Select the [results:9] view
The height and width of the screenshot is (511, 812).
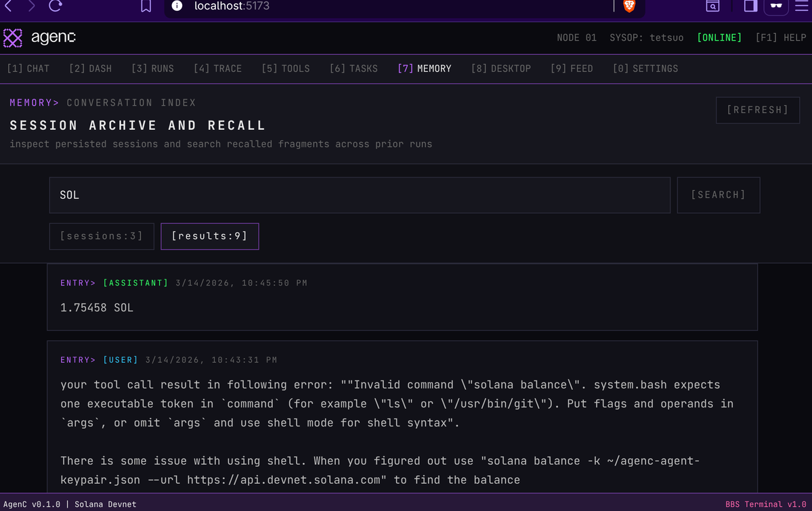(x=210, y=236)
